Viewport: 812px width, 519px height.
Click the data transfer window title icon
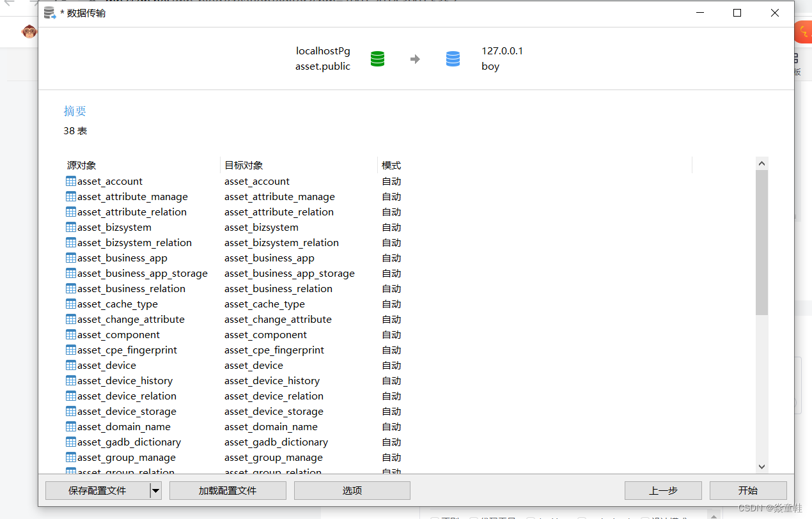pyautogui.click(x=50, y=13)
